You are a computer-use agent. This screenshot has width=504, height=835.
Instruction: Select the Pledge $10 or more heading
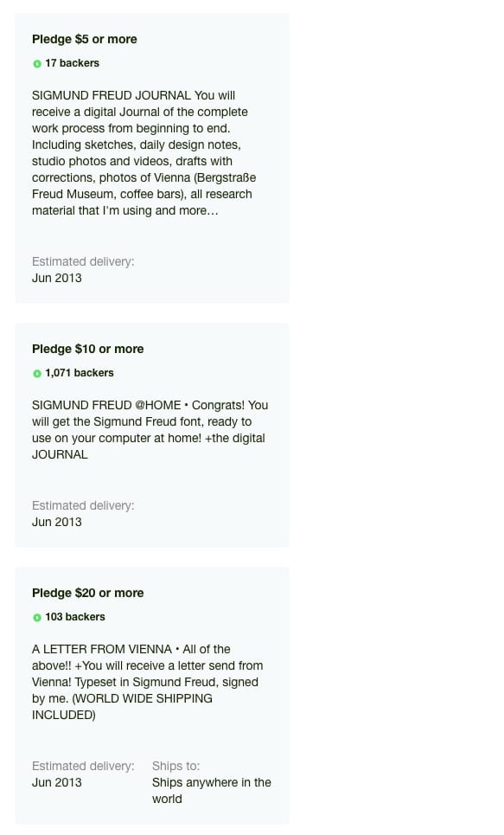point(88,349)
